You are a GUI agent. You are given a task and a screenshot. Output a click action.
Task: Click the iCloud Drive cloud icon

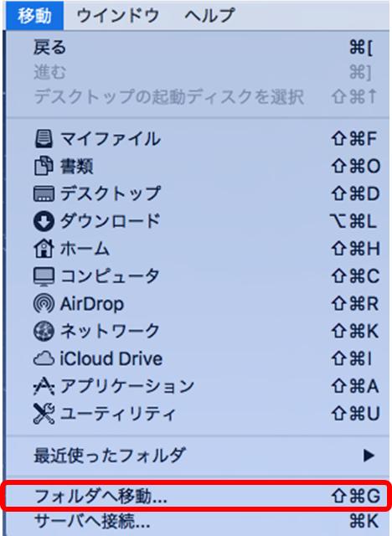(44, 359)
